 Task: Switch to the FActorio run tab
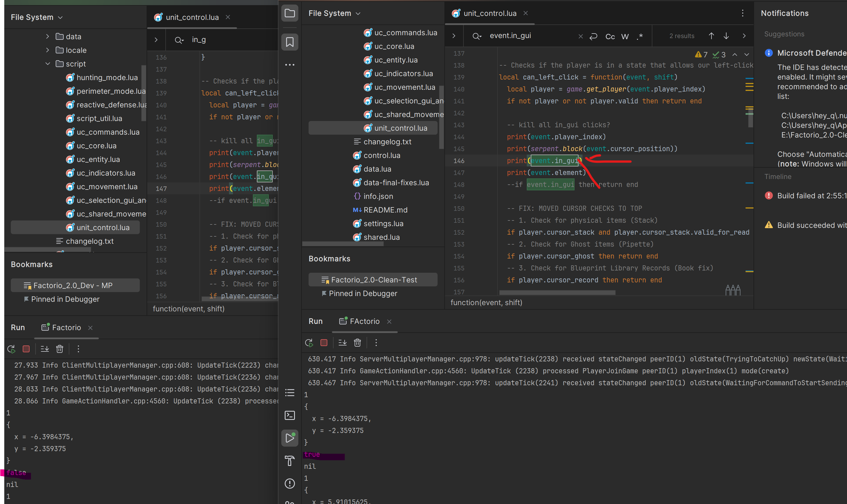[364, 321]
